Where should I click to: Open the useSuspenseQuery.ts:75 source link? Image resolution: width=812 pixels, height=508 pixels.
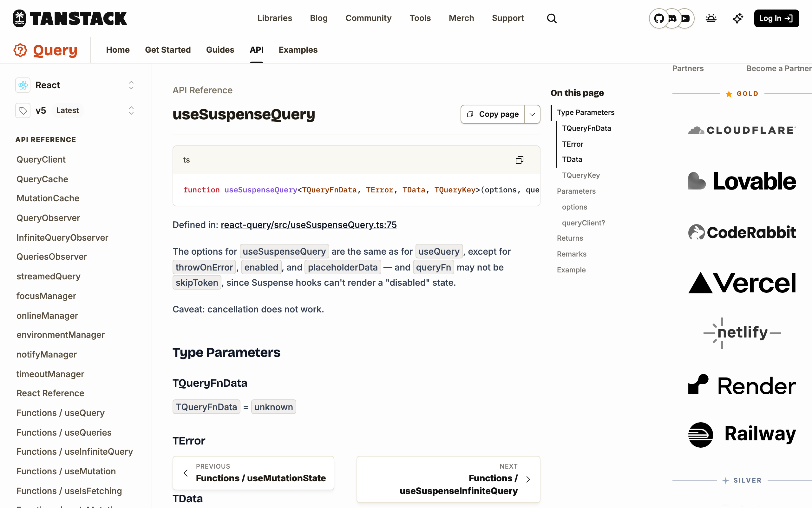(309, 225)
